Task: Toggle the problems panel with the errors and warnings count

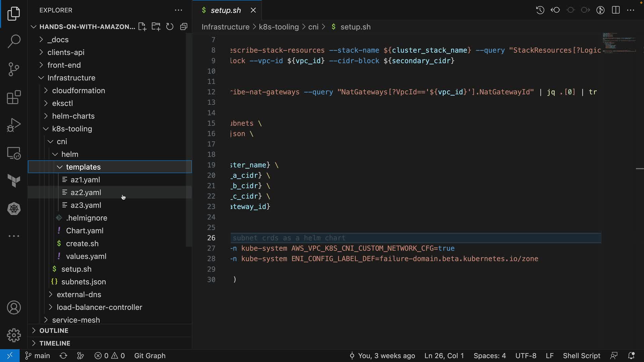Action: click(x=110, y=356)
